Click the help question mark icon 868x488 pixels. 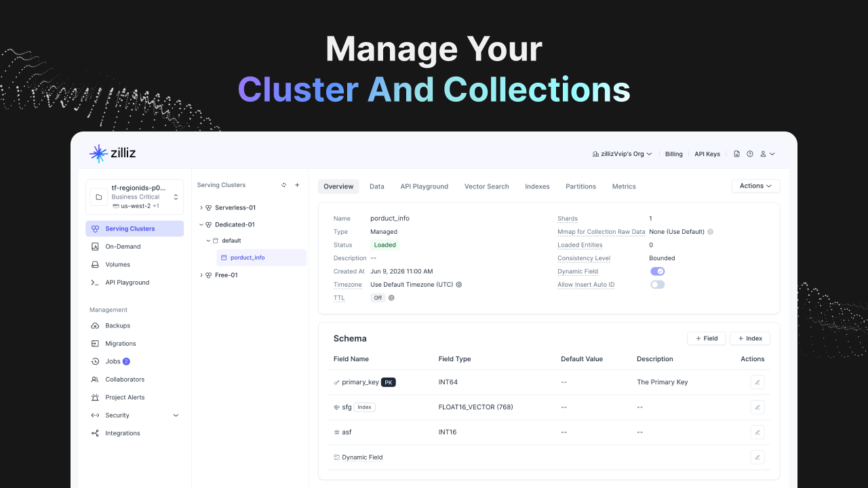(x=750, y=154)
